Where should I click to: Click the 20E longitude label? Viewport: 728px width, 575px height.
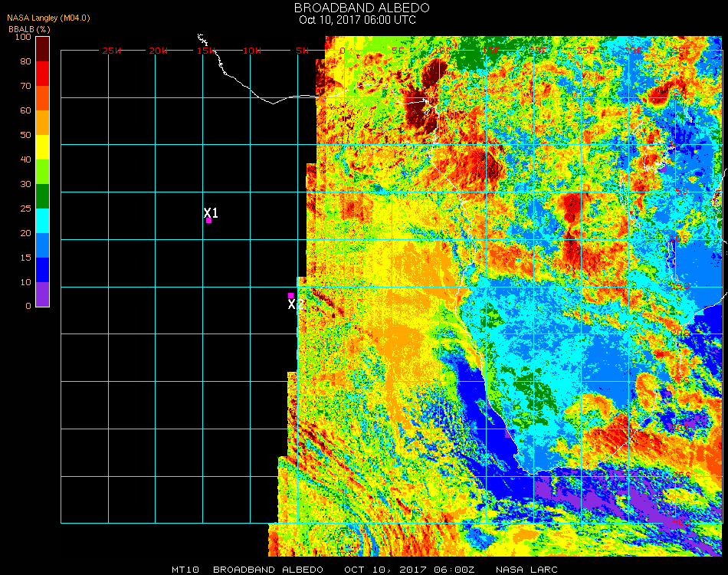click(539, 51)
